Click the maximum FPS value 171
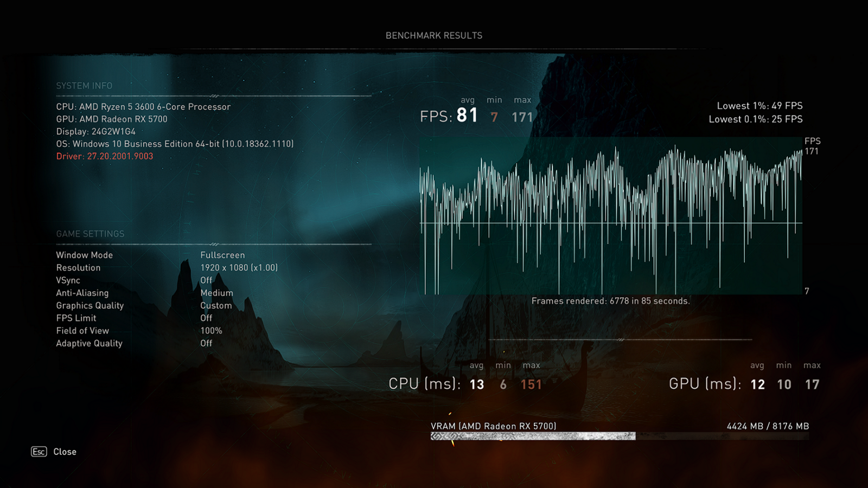The height and width of the screenshot is (488, 868). pos(522,117)
